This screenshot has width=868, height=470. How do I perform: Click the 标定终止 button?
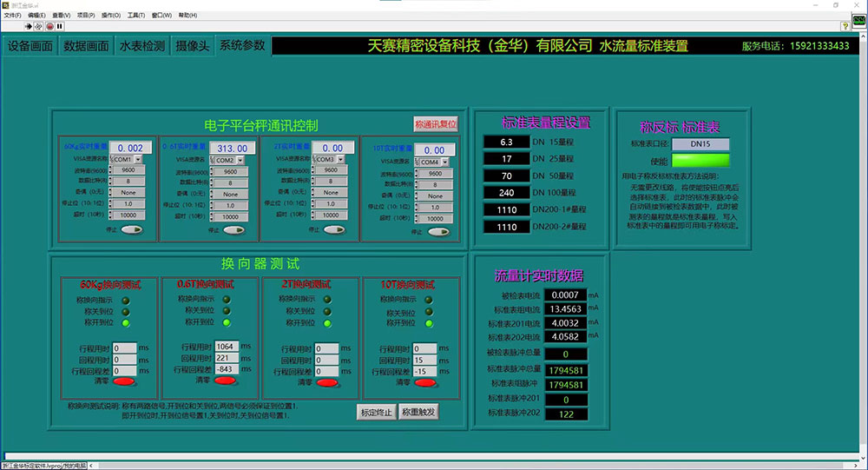[x=376, y=412]
